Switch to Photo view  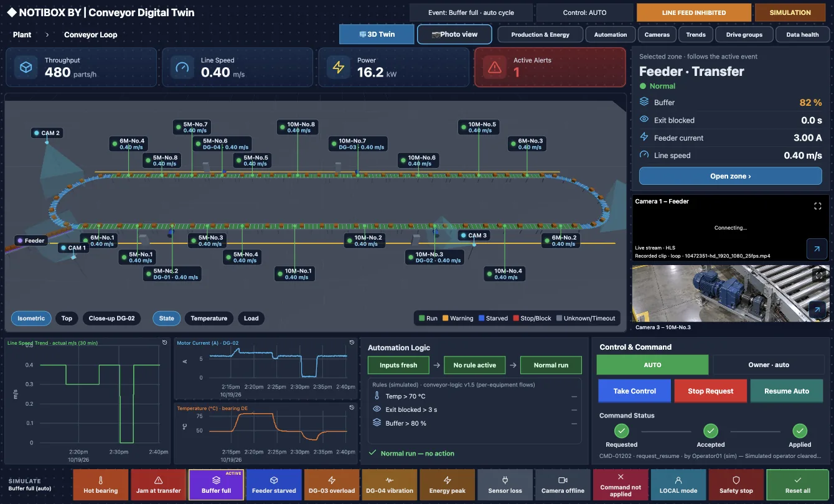(454, 34)
